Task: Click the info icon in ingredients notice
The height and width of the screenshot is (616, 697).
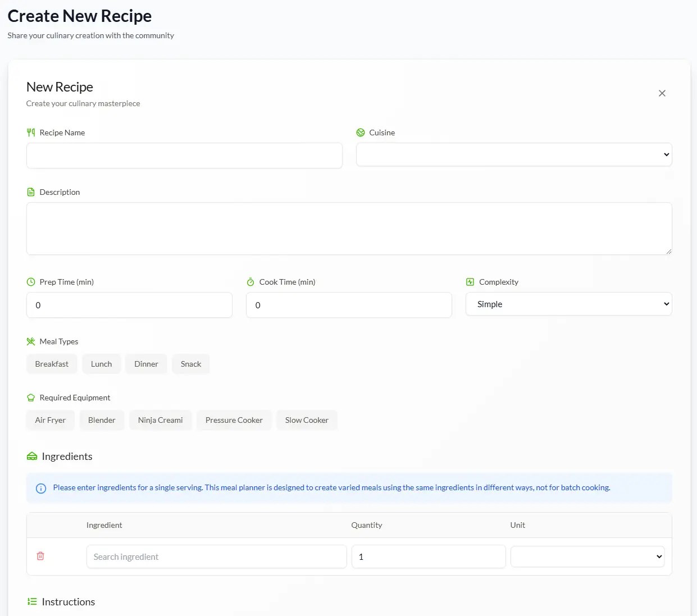Action: (x=41, y=488)
